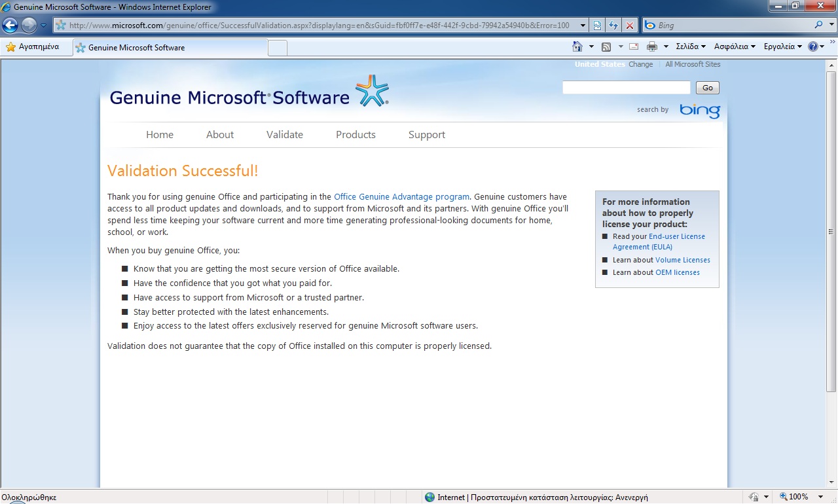Click the Genuine Microsoft Software star logo

pos(372,91)
